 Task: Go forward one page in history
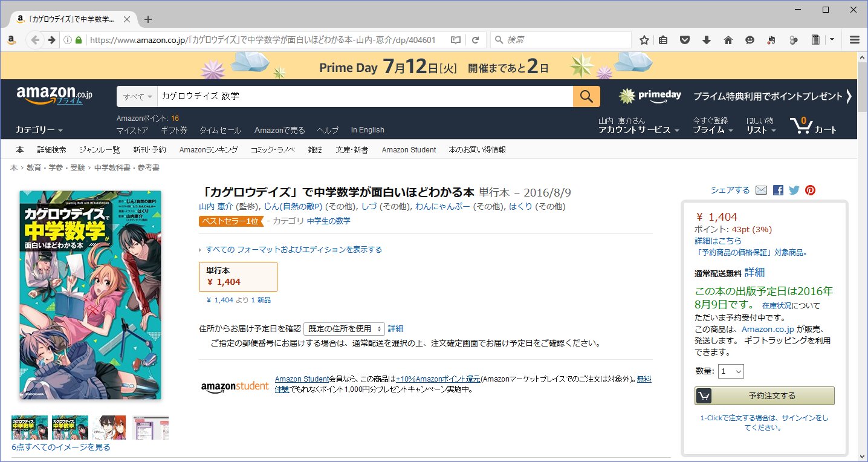point(52,40)
